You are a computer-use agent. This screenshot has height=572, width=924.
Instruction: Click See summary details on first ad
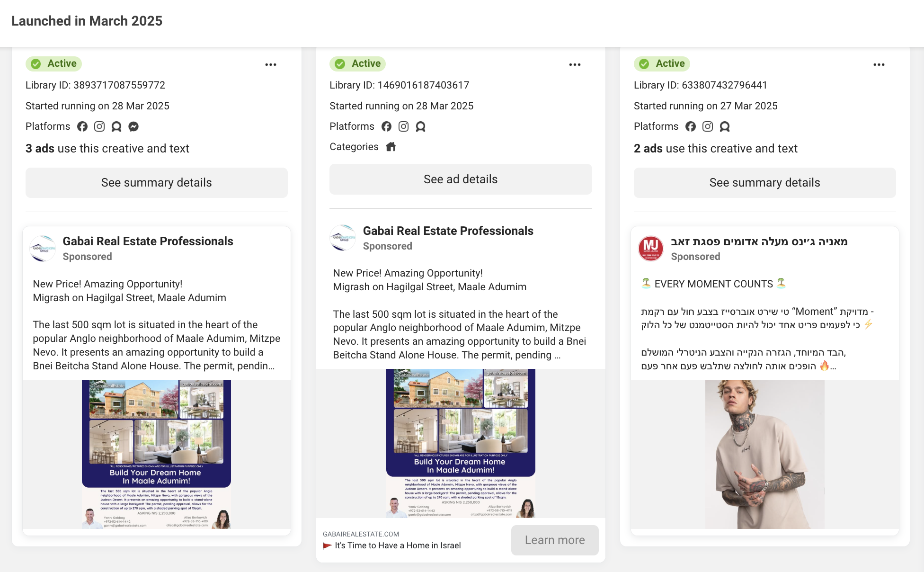[156, 183]
